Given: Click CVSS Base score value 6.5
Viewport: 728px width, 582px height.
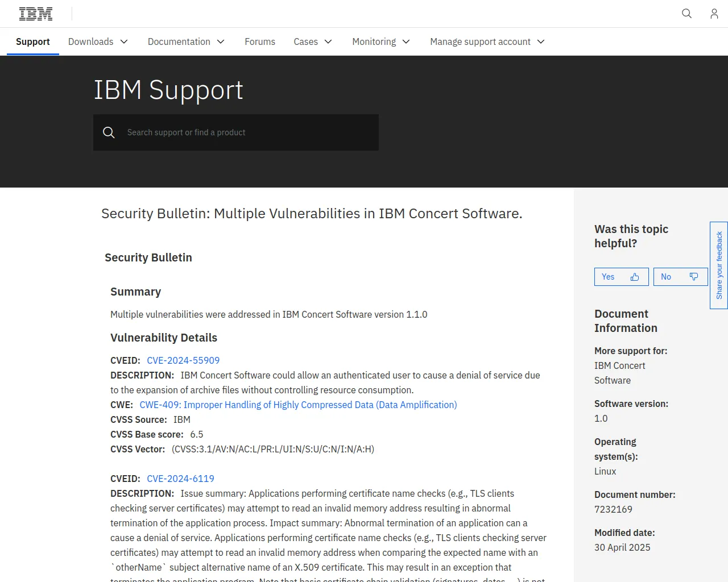Looking at the screenshot, I should (x=197, y=434).
